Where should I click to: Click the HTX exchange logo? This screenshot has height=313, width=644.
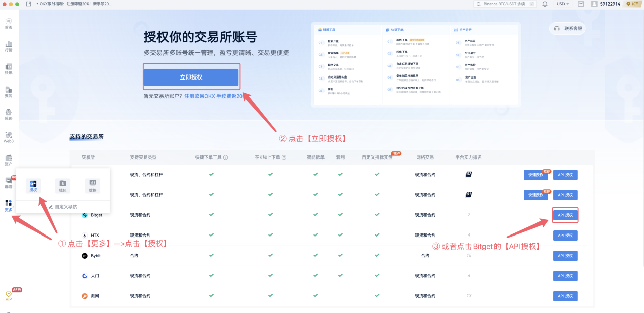click(x=85, y=235)
